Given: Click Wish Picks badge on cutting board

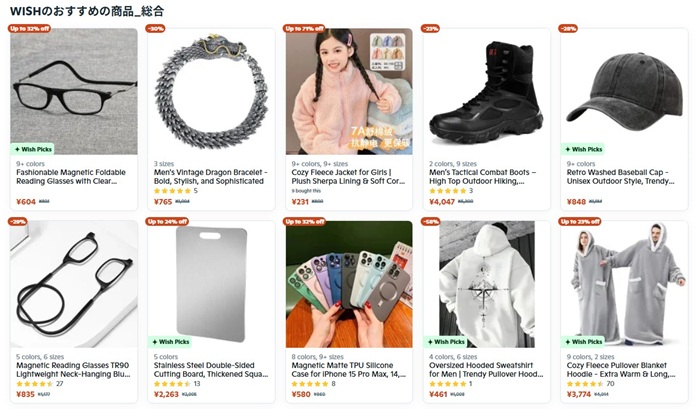Looking at the screenshot, I should click(x=170, y=342).
